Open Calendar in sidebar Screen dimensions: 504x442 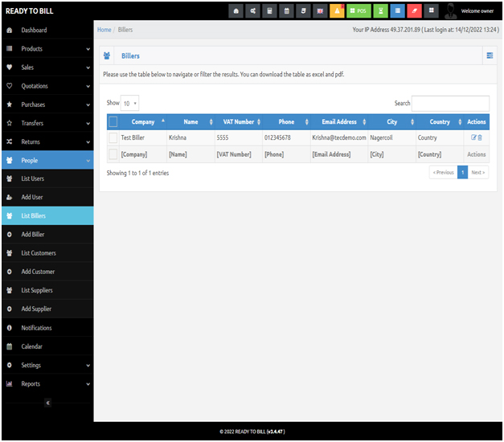[47, 346]
